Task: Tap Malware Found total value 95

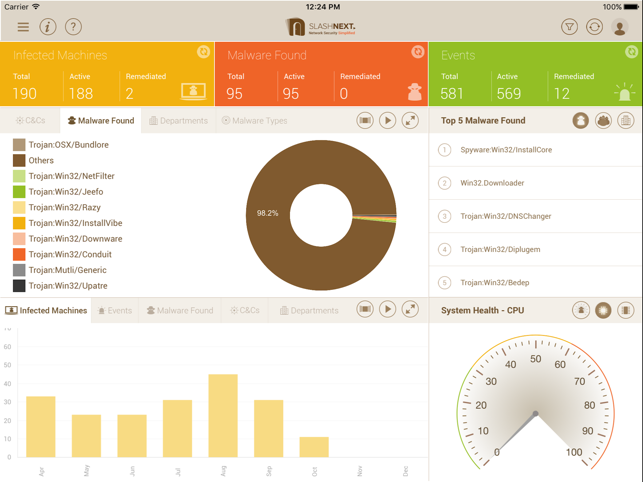Action: coord(234,94)
